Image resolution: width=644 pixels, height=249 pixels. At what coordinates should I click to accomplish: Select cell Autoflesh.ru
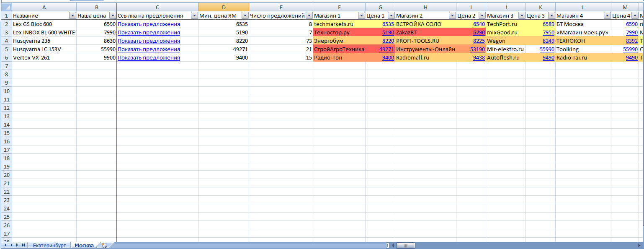(506, 57)
